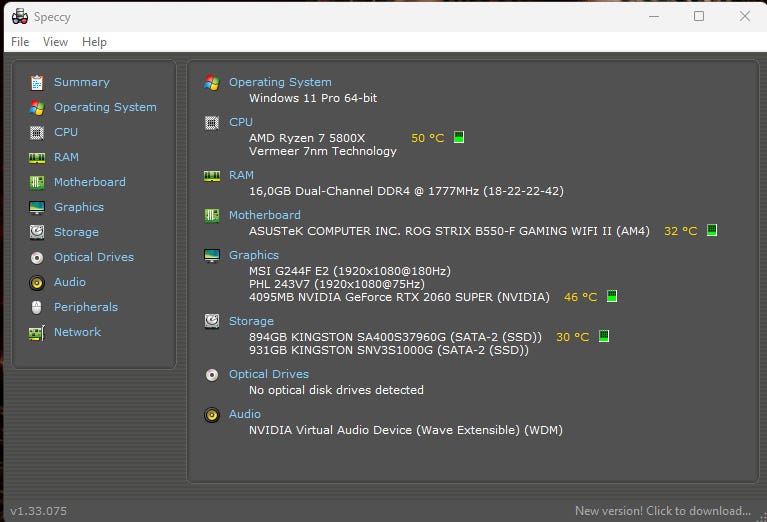Click 'NVIDIA Virtual Audio Device' line
The image size is (767, 522).
(406, 430)
